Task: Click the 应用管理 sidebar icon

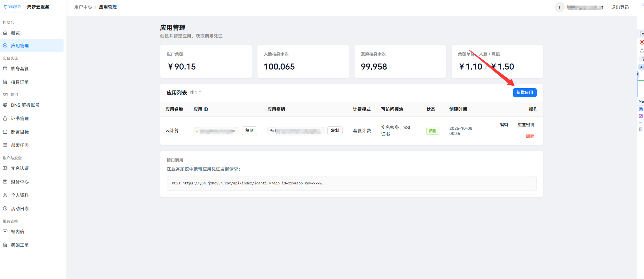Action: [5, 45]
